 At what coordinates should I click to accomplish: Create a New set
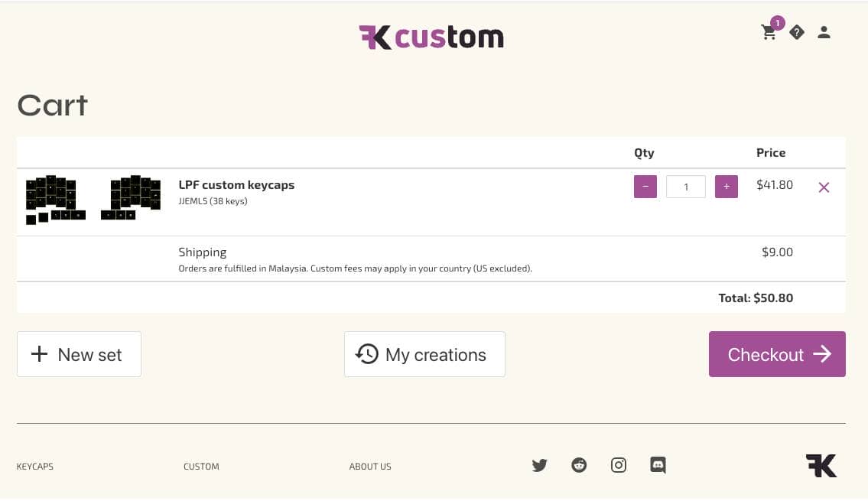[x=79, y=354]
